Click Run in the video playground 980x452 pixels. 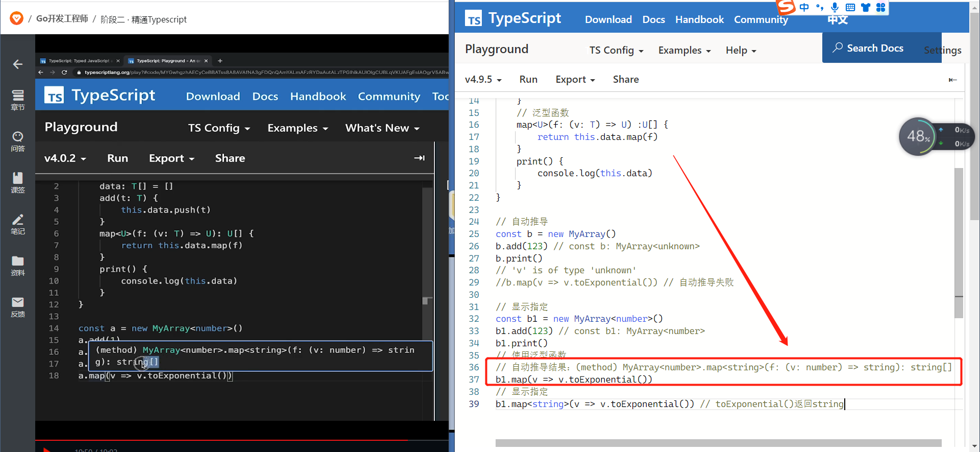point(117,158)
